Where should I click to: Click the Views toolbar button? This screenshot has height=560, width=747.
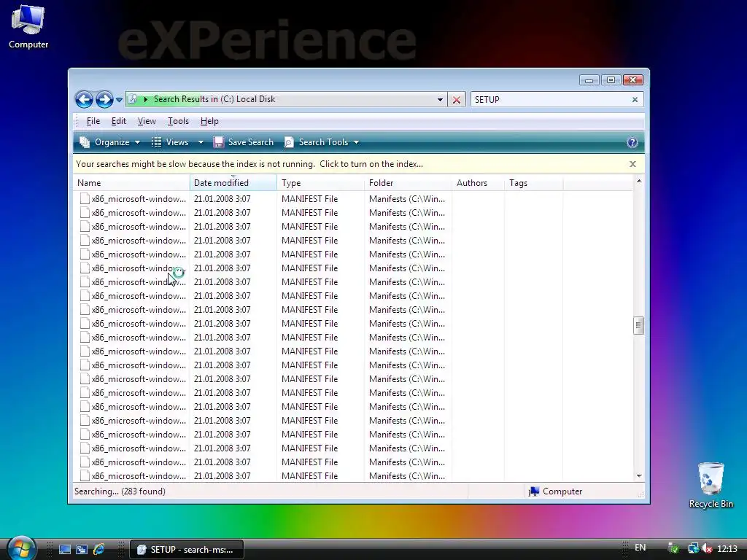(171, 142)
